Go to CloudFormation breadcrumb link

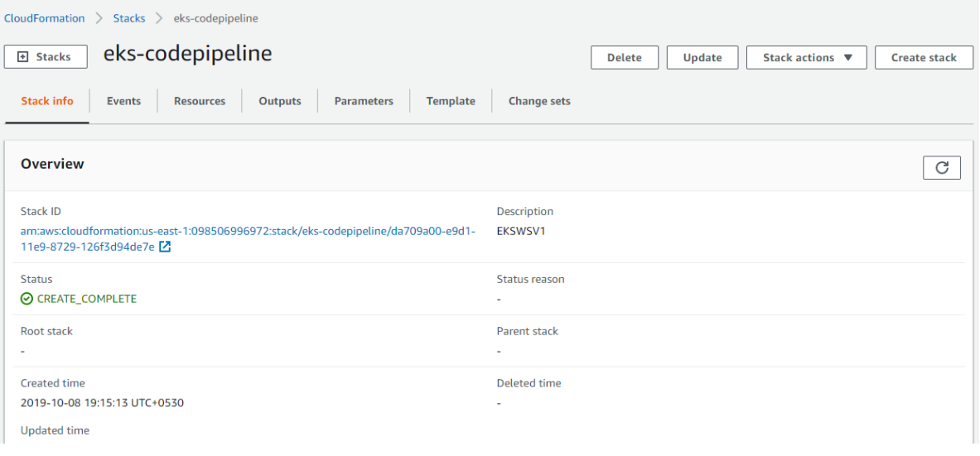[x=45, y=18]
